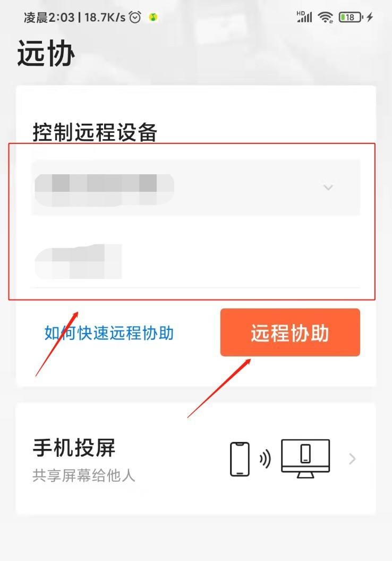
Task: Tap the HD signal strength icon
Action: 304,16
